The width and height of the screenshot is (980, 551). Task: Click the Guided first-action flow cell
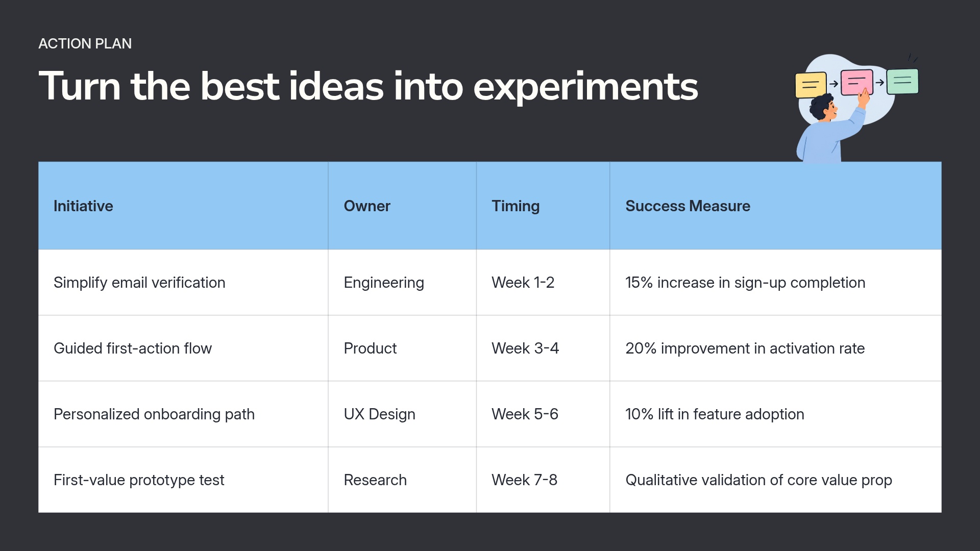pos(183,348)
